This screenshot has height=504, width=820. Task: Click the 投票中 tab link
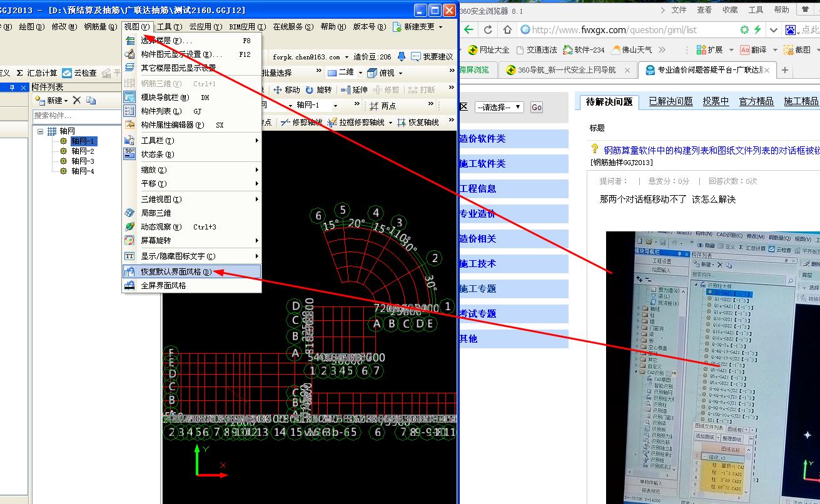(716, 101)
